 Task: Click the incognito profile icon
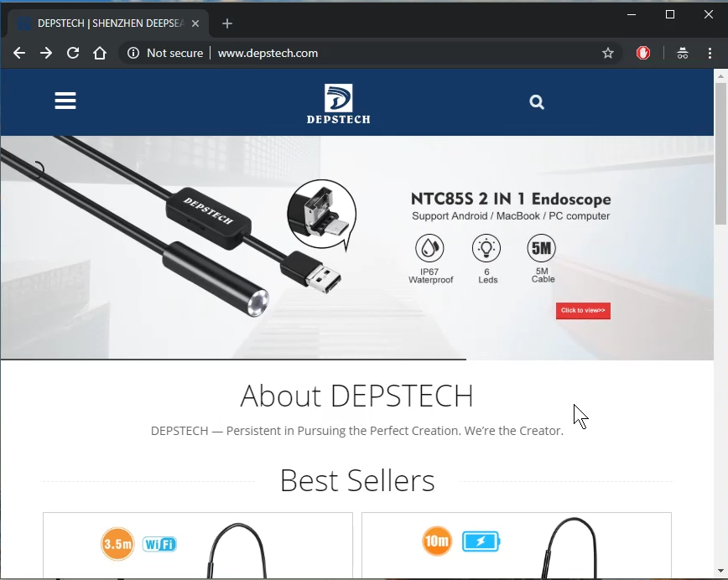tap(683, 53)
